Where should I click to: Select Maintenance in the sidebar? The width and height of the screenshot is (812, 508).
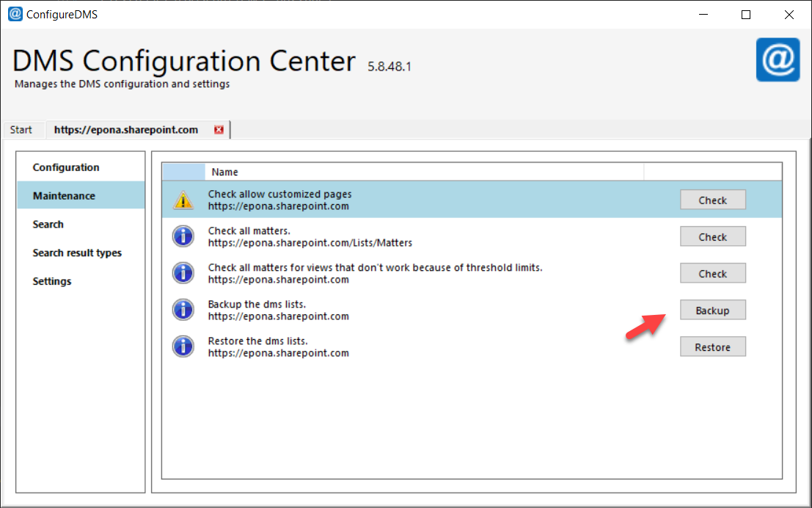(x=81, y=195)
